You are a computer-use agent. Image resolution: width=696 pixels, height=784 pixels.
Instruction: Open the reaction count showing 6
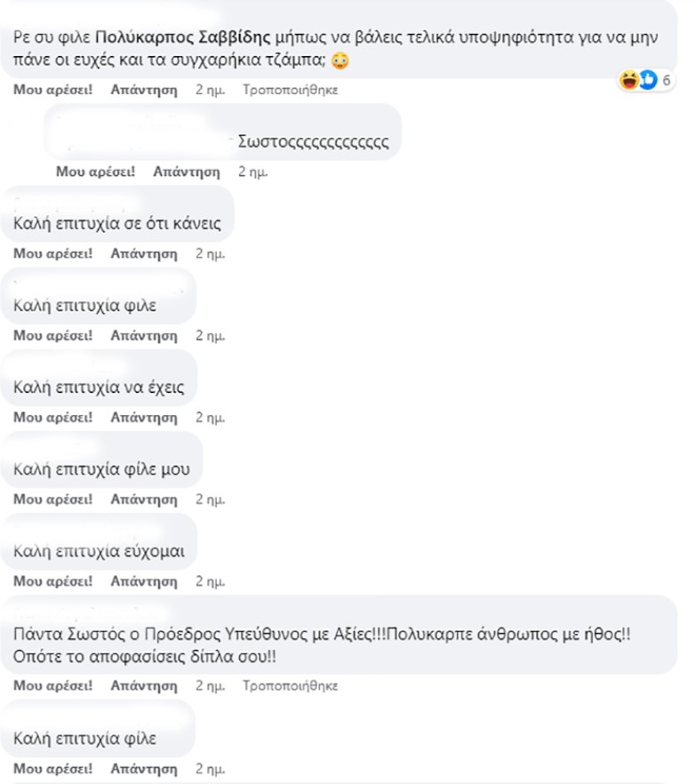(667, 81)
